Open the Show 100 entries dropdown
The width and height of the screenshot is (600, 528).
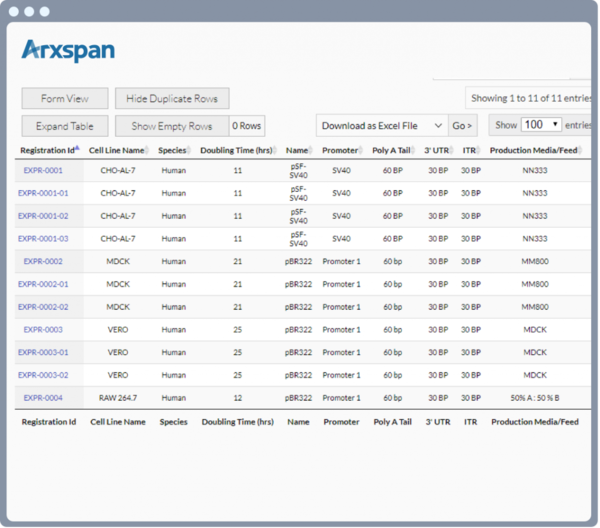541,125
